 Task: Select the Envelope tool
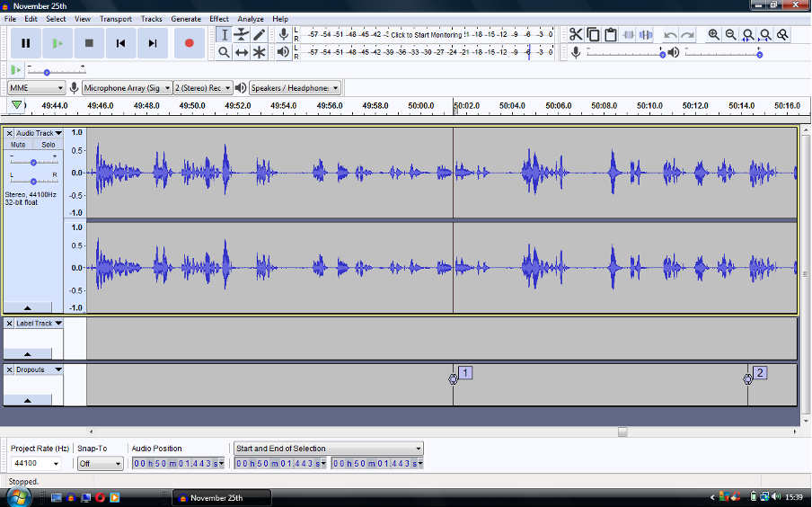point(242,35)
